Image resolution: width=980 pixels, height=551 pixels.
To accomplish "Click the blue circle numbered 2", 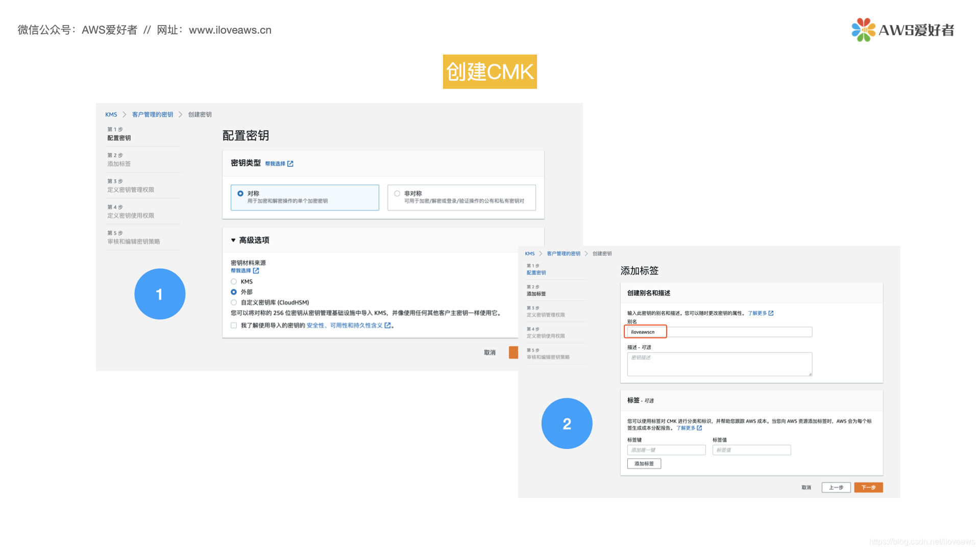I will 567,423.
